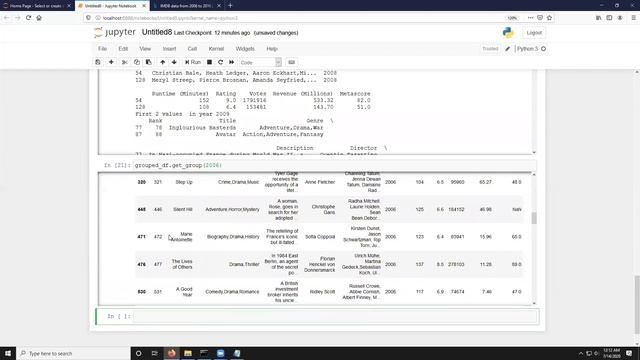The height and width of the screenshot is (360, 640).
Task: Save the notebook with the save icon
Action: [x=98, y=62]
